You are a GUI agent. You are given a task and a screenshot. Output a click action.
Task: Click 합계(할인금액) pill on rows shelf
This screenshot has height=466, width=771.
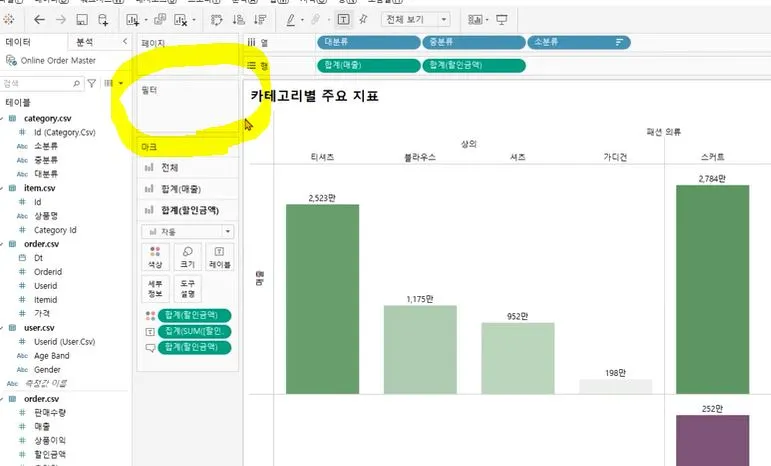click(x=474, y=65)
